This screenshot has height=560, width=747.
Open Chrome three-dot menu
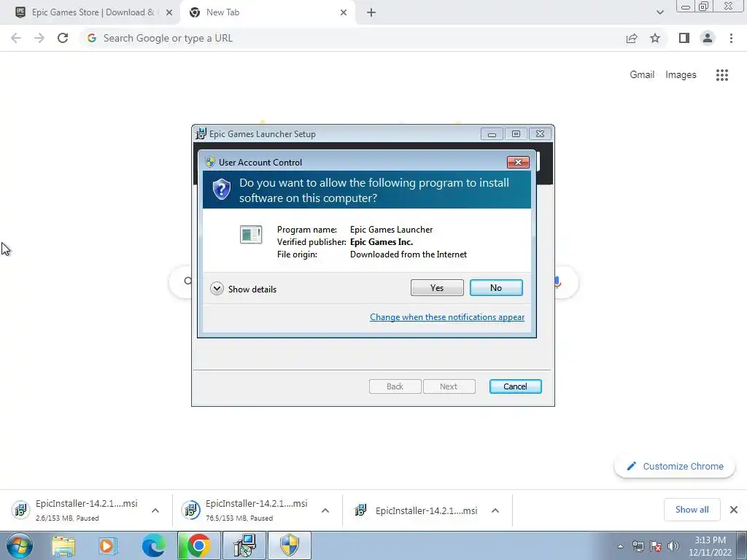[x=731, y=38]
